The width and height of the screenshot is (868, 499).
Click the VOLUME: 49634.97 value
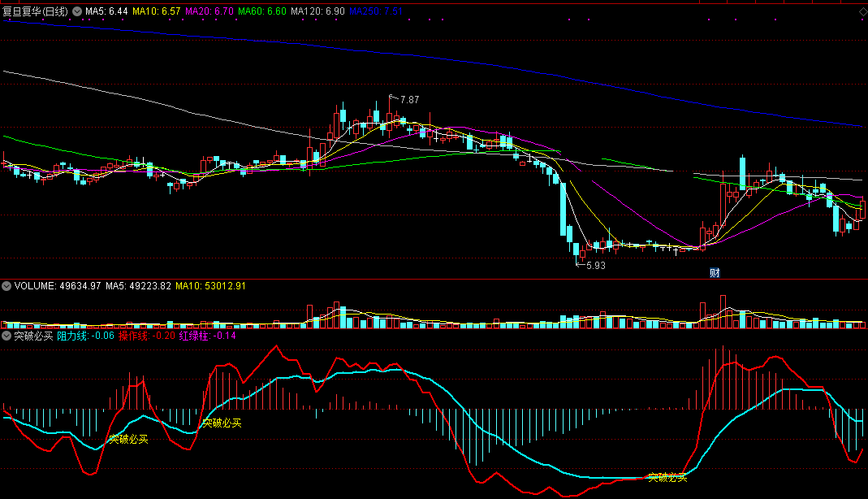[58, 286]
